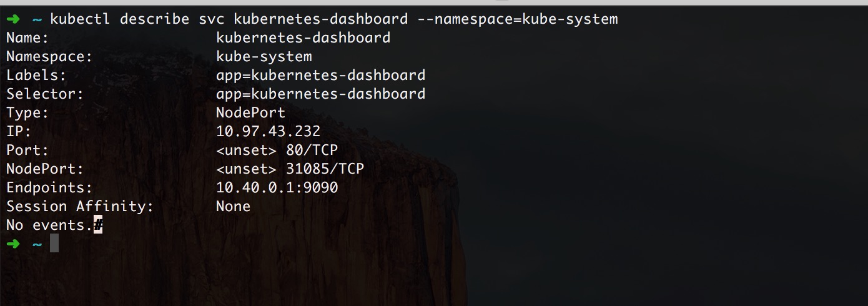
Task: Click the green arrow on the empty prompt
Action: click(13, 244)
